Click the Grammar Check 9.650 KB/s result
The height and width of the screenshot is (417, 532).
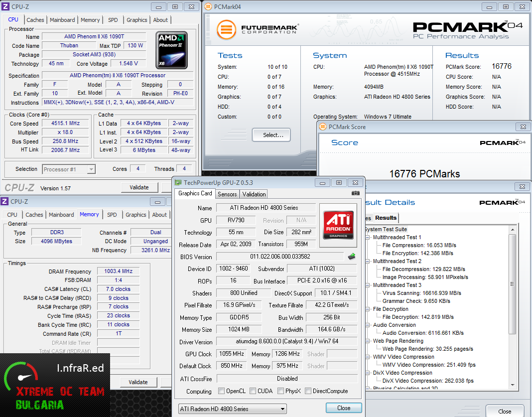(x=416, y=301)
